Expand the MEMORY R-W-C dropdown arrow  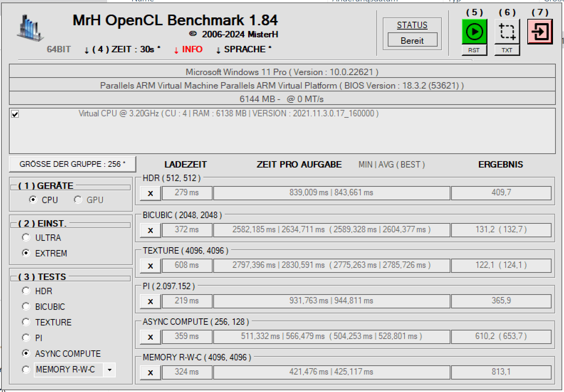(x=109, y=370)
